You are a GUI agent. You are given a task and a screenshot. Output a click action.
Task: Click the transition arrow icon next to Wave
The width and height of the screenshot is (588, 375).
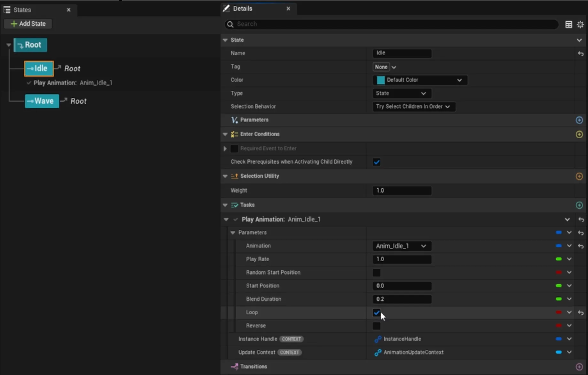click(64, 100)
